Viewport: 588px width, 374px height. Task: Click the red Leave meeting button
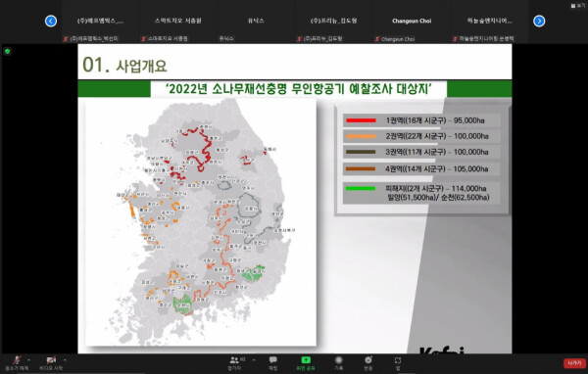click(x=574, y=363)
